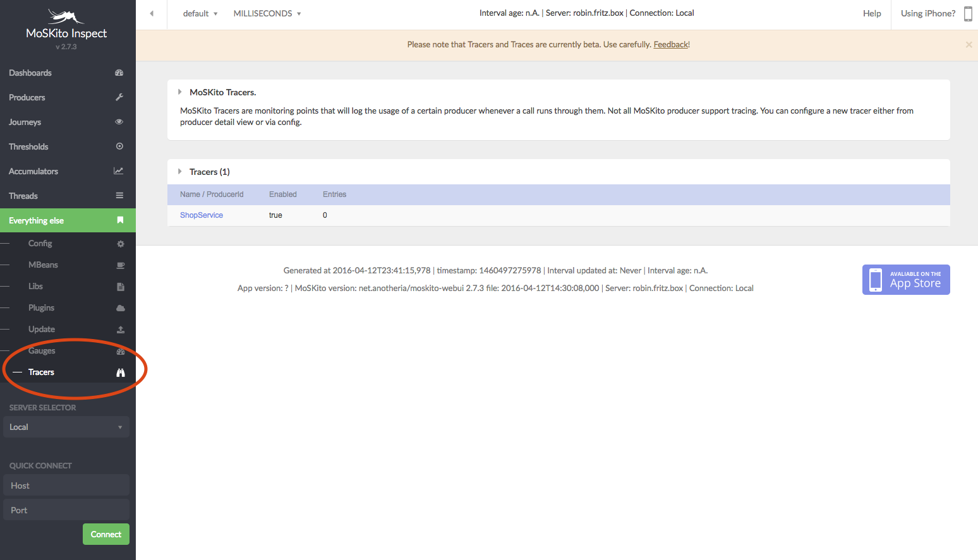Viewport: 978px width, 560px height.
Task: Open the Help link
Action: click(872, 13)
